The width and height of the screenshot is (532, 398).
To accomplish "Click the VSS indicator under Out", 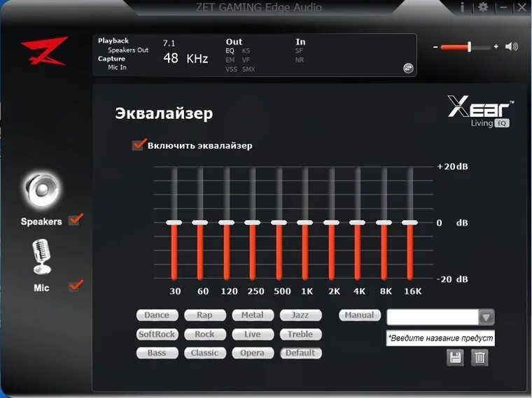I will click(x=232, y=69).
